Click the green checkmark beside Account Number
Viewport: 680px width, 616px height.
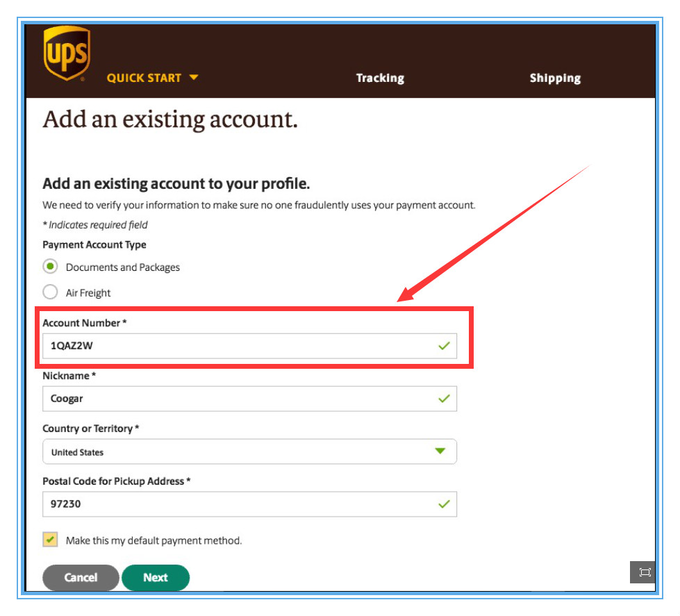pyautogui.click(x=443, y=345)
